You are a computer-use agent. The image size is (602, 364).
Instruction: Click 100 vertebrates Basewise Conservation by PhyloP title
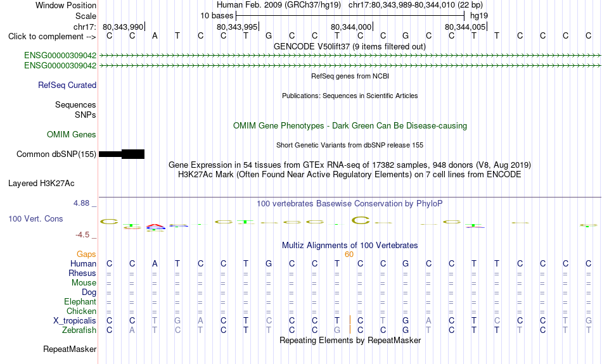349,204
